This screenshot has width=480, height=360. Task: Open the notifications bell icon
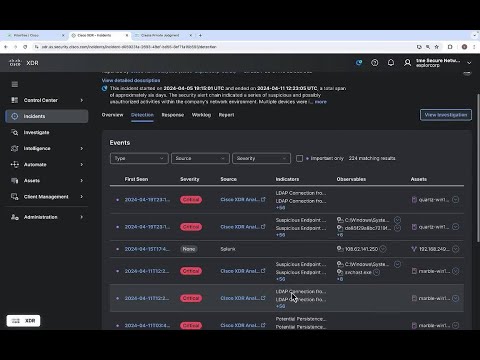click(x=391, y=63)
